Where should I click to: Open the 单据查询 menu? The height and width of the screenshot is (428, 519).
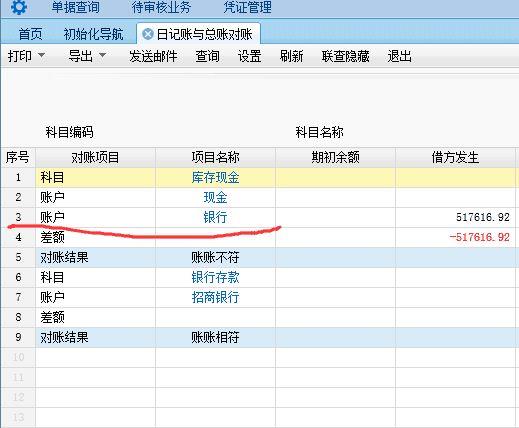click(75, 7)
